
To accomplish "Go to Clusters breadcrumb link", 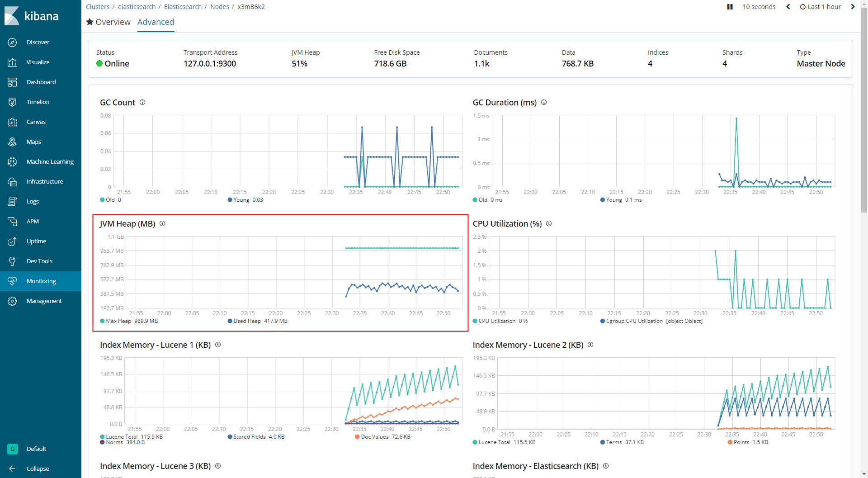I will point(98,7).
